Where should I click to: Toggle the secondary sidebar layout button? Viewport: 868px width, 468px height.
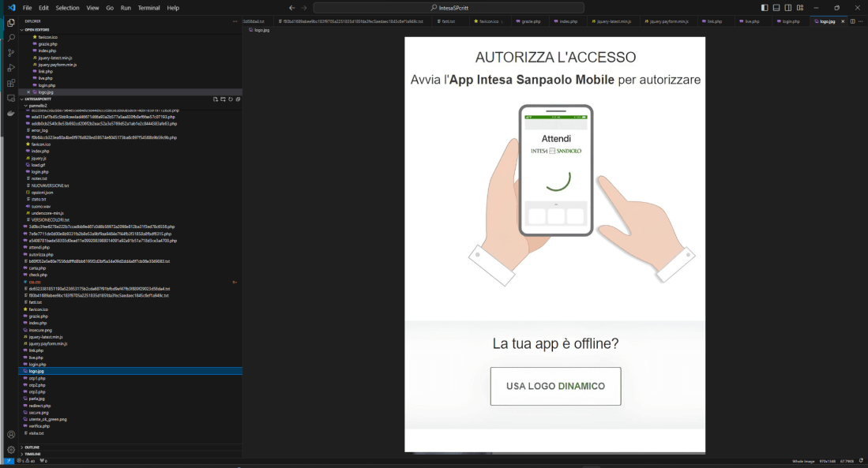pyautogui.click(x=788, y=8)
